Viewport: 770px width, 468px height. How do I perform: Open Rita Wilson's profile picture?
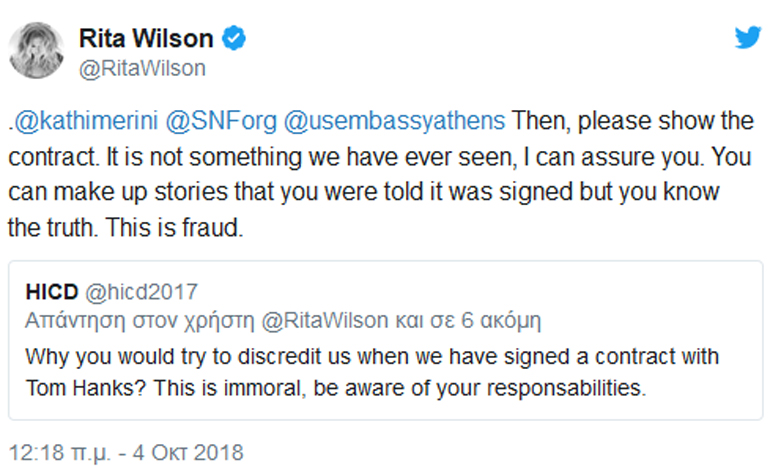coord(36,50)
